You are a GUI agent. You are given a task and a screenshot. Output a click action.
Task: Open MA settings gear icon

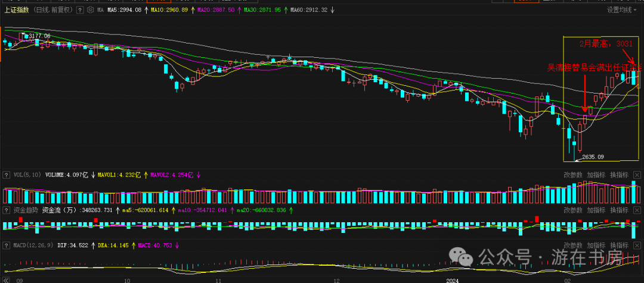point(90,10)
